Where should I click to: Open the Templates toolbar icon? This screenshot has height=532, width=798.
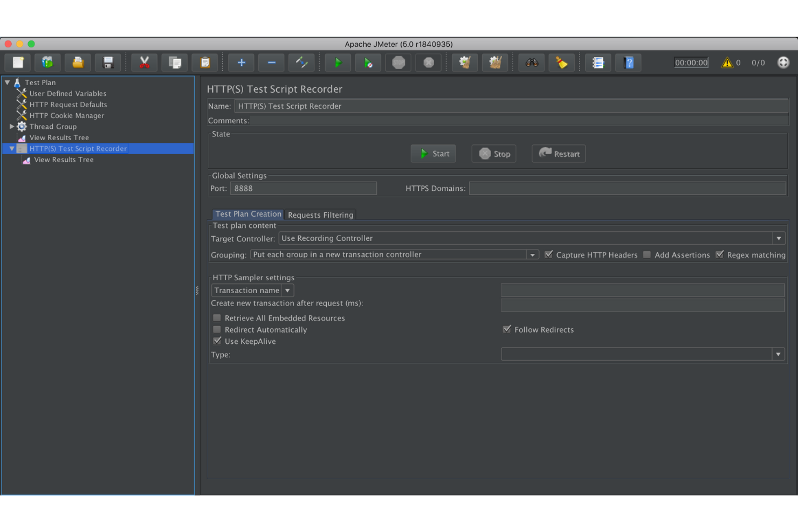click(x=47, y=63)
